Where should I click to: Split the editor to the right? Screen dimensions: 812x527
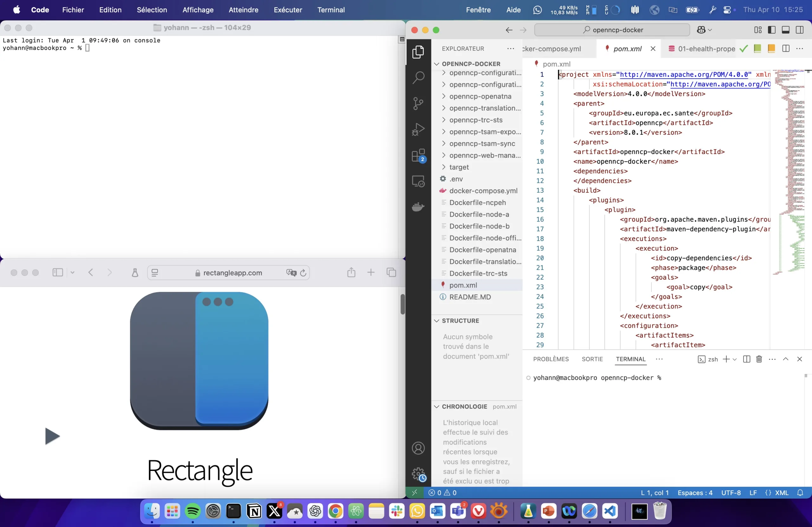(x=786, y=48)
